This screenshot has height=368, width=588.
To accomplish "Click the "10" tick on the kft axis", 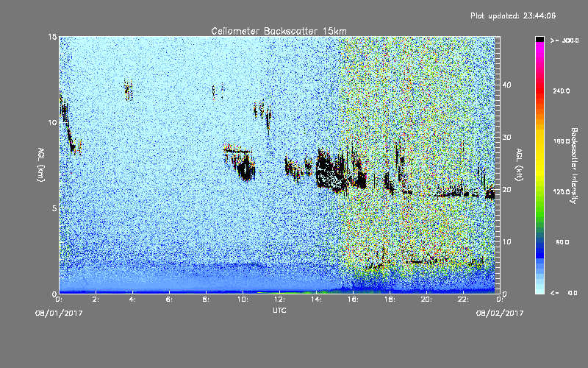I will pyautogui.click(x=506, y=242).
